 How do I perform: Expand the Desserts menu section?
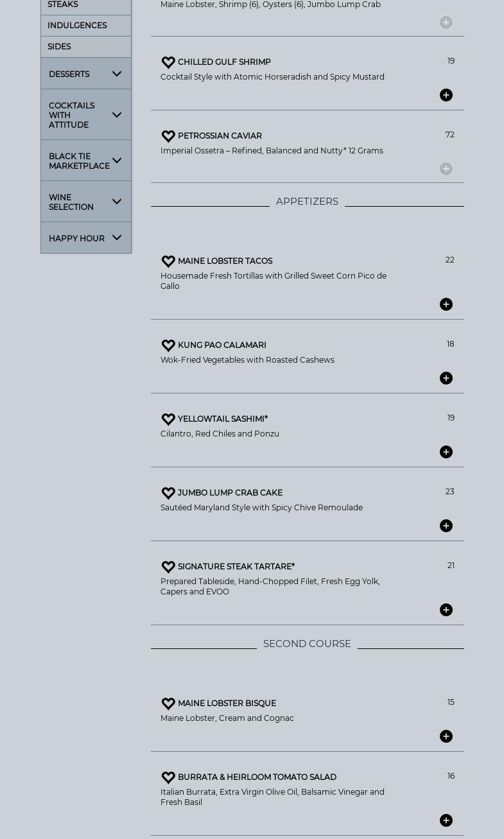point(117,74)
